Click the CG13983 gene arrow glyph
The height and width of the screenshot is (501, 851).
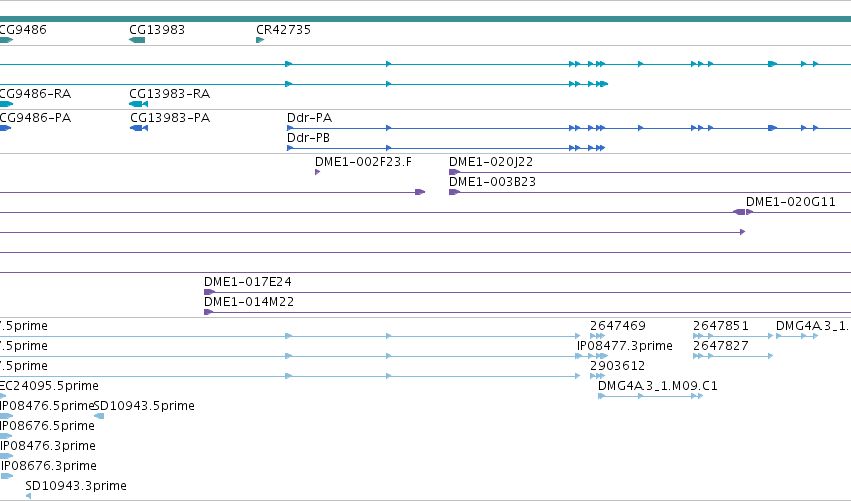137,40
